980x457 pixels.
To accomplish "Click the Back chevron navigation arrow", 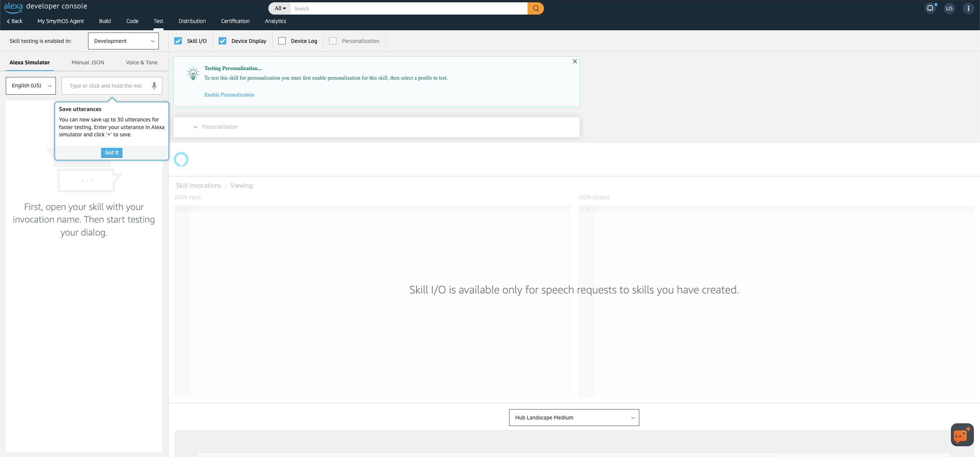I will pos(8,21).
